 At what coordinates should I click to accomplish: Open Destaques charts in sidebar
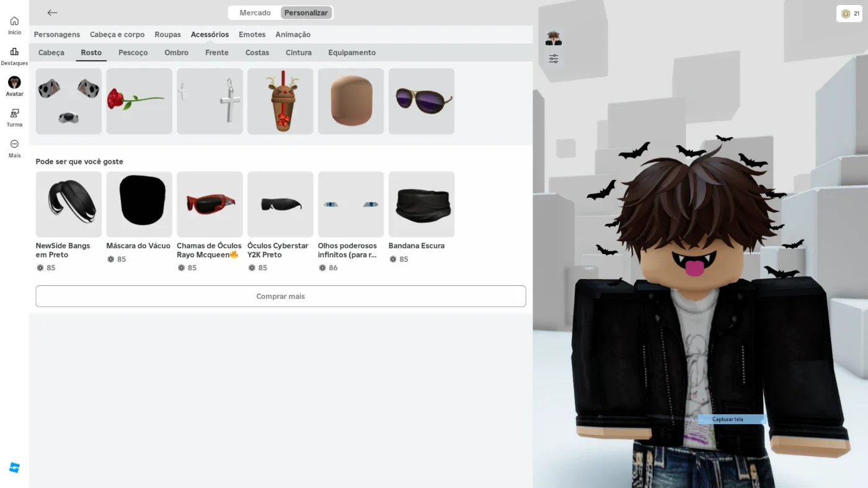[x=14, y=56]
